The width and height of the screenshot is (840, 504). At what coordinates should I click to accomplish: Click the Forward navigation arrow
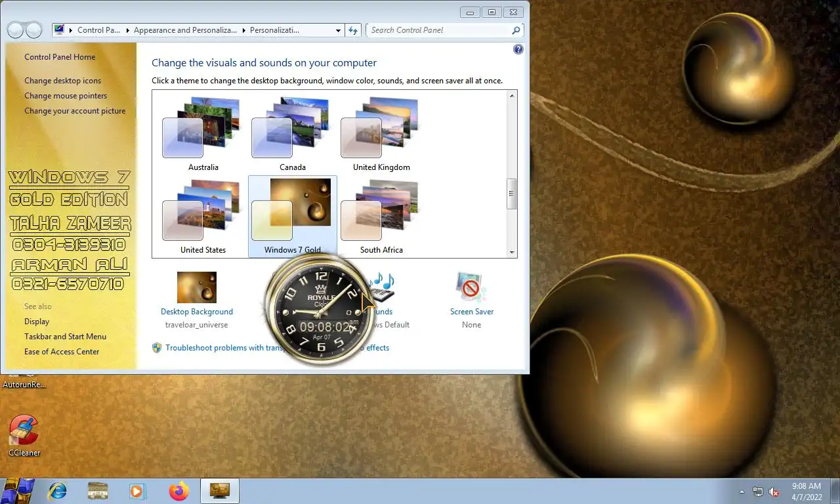tap(33, 30)
